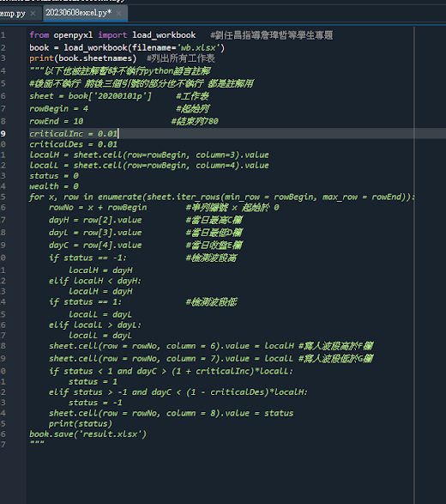Viewport: 446px width, 504px height.
Task: Place cursor on 'from openpyxl import load_workbook'
Action: coord(112,34)
